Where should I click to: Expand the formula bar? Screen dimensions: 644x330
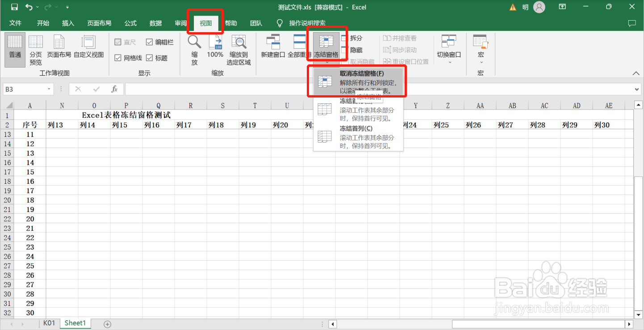[x=638, y=89]
